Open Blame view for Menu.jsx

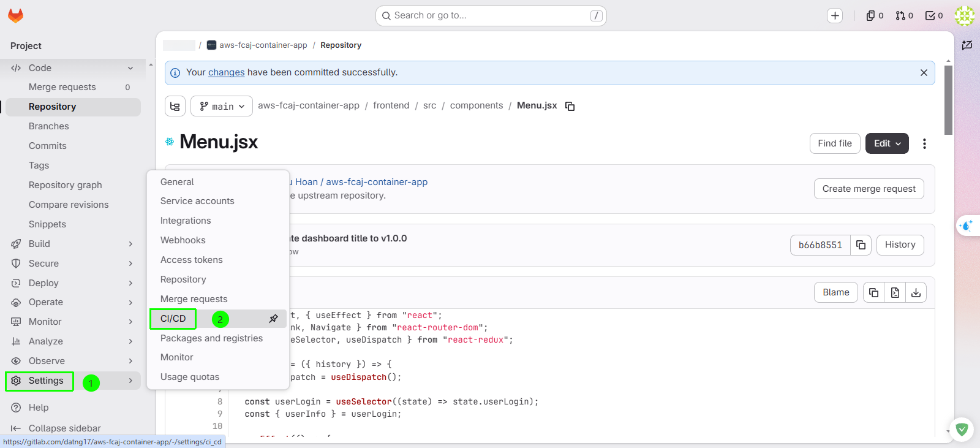click(835, 292)
